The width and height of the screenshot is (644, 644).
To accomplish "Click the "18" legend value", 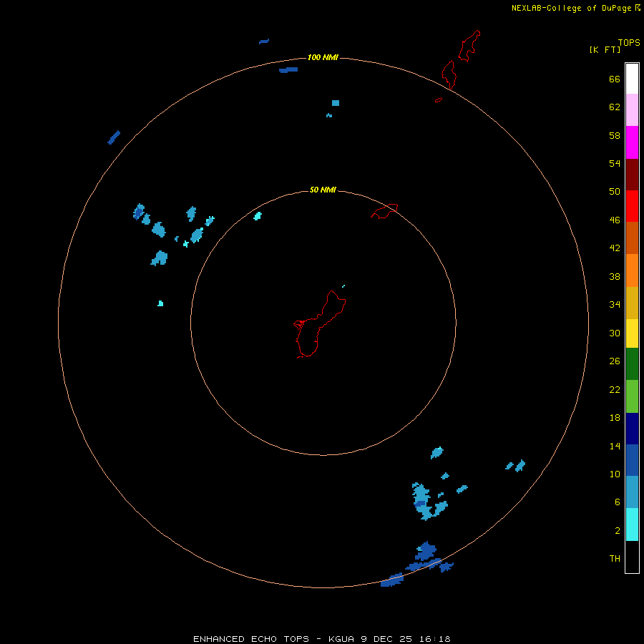I will click(x=615, y=418).
